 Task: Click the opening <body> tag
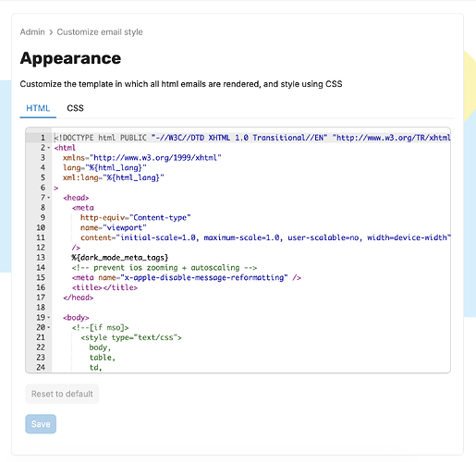pyautogui.click(x=76, y=318)
